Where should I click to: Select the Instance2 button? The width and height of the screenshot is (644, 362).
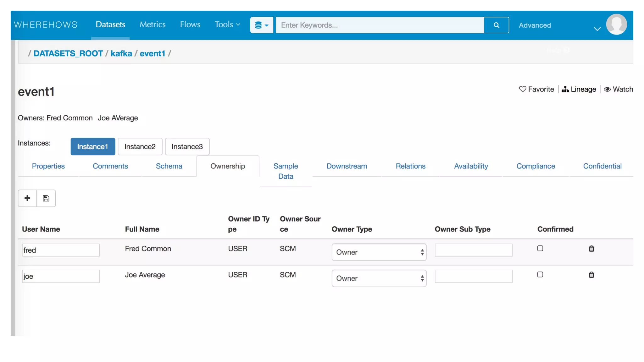pos(140,147)
